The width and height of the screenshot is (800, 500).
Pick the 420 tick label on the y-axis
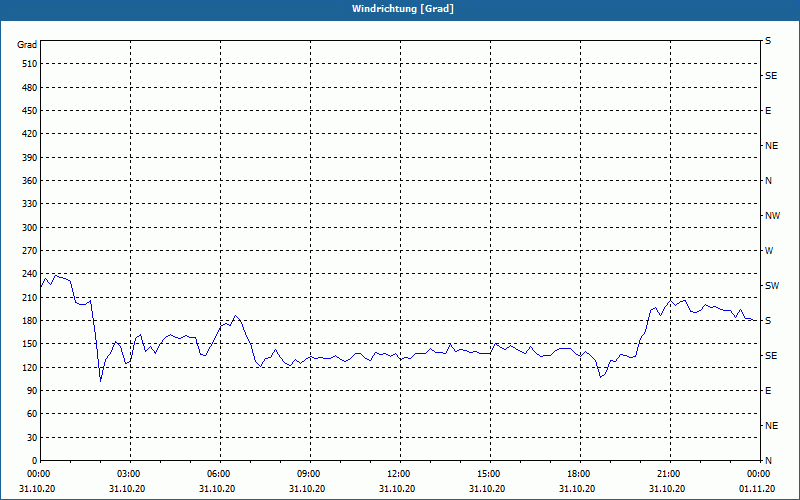pyautogui.click(x=30, y=134)
